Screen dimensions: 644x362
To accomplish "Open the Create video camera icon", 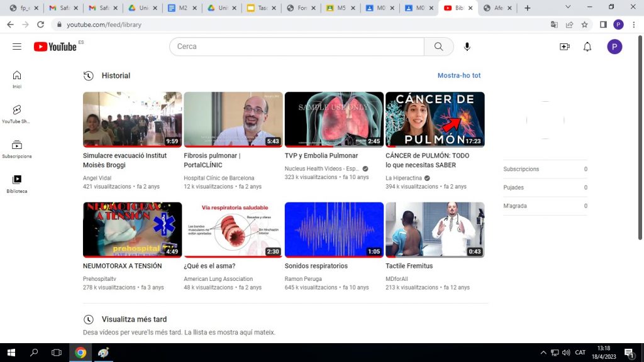I will tap(564, 47).
